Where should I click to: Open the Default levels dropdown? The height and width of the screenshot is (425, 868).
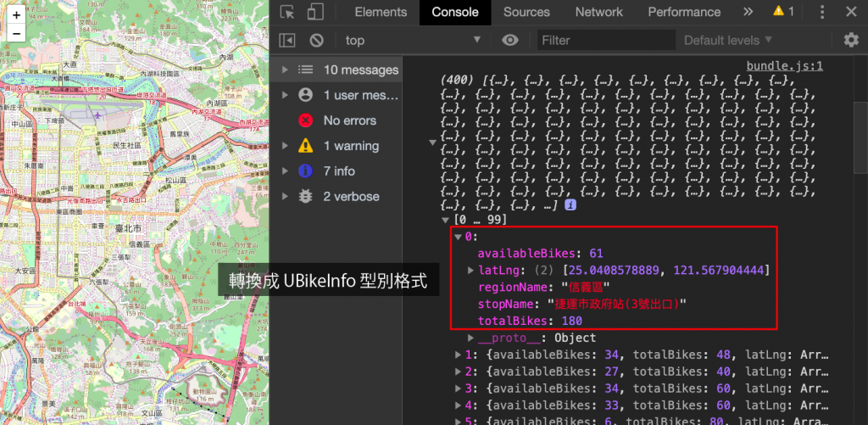click(728, 40)
